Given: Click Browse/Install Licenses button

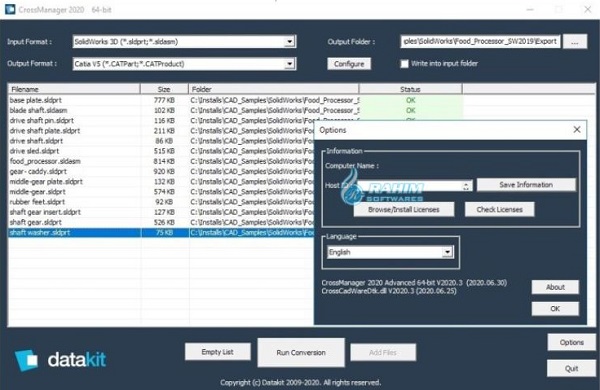Looking at the screenshot, I should click(404, 209).
